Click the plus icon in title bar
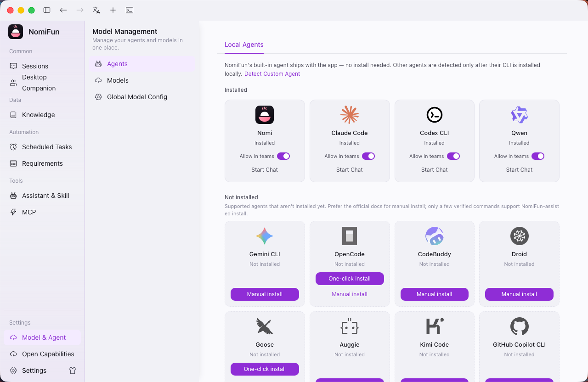 pyautogui.click(x=113, y=10)
